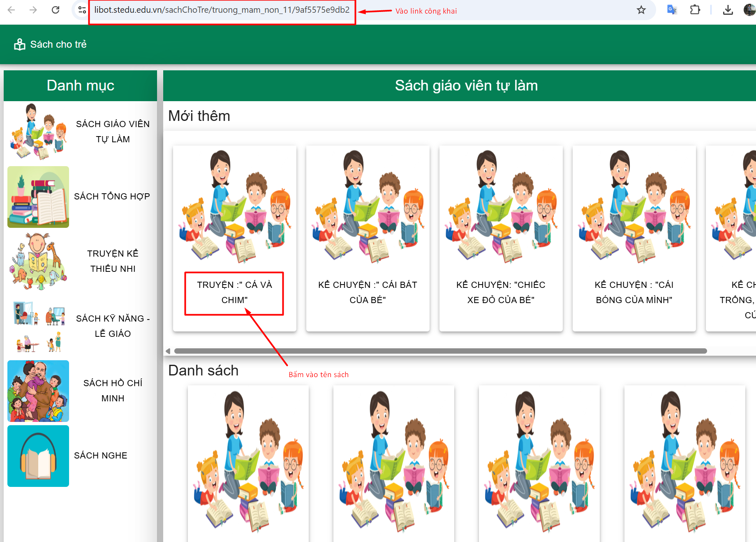Go back with the browser back arrow
The image size is (756, 542).
pyautogui.click(x=12, y=10)
